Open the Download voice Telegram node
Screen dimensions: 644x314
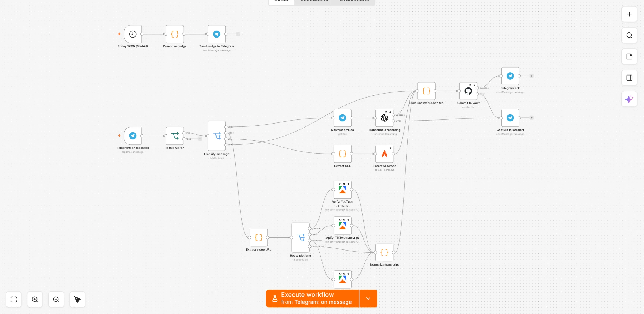tap(342, 118)
